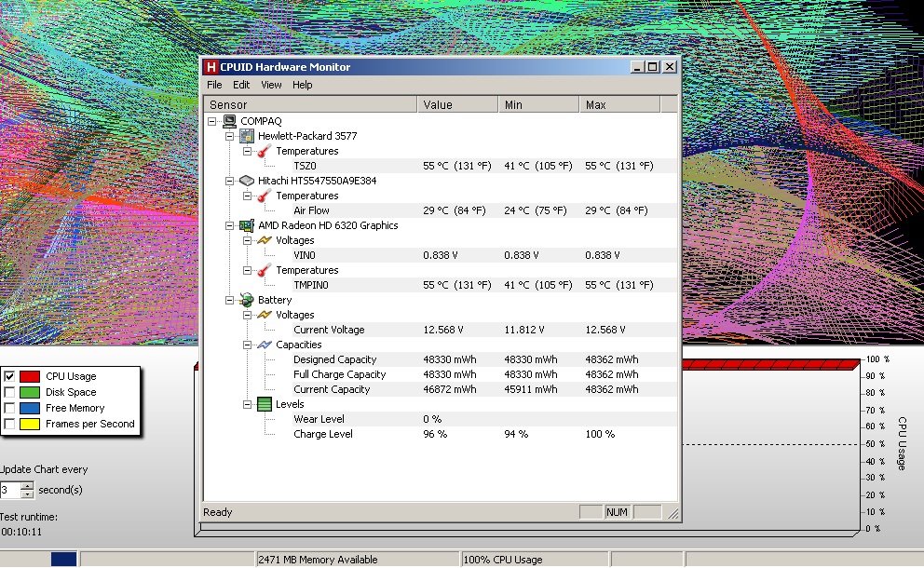Click the green Levels icon
The width and height of the screenshot is (924, 568).
pyautogui.click(x=265, y=404)
